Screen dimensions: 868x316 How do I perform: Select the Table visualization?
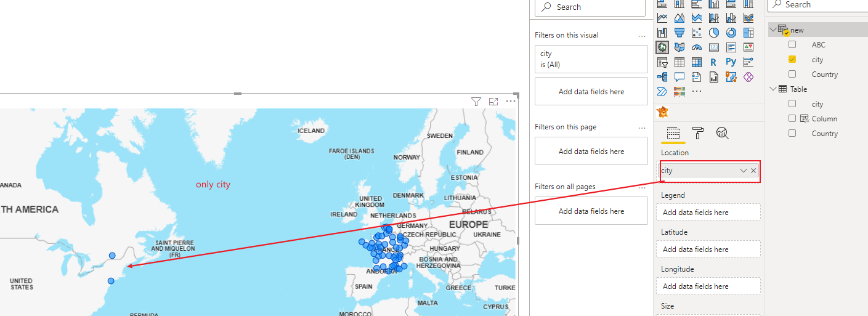click(679, 62)
